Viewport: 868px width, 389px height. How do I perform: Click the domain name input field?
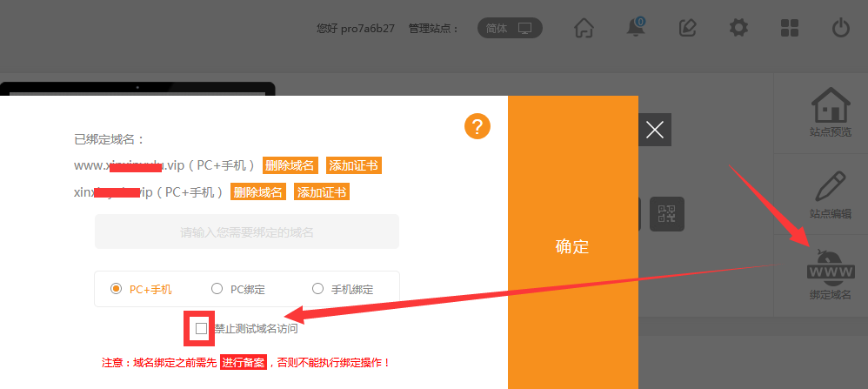click(x=247, y=232)
